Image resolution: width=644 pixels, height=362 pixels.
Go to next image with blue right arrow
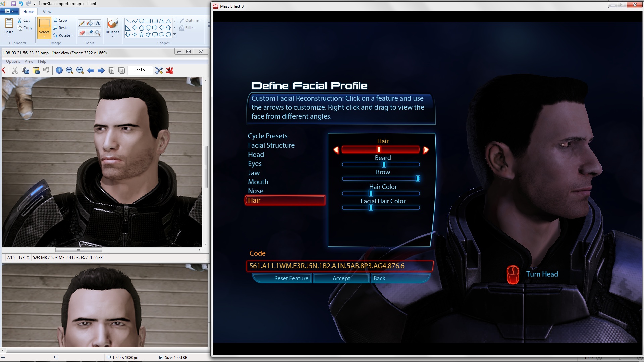(x=101, y=70)
